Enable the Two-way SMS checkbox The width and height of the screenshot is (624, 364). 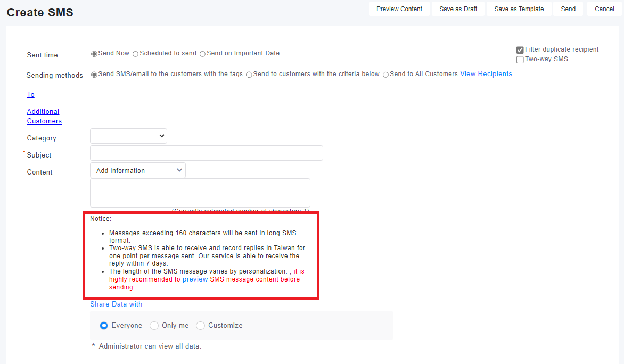click(x=520, y=60)
